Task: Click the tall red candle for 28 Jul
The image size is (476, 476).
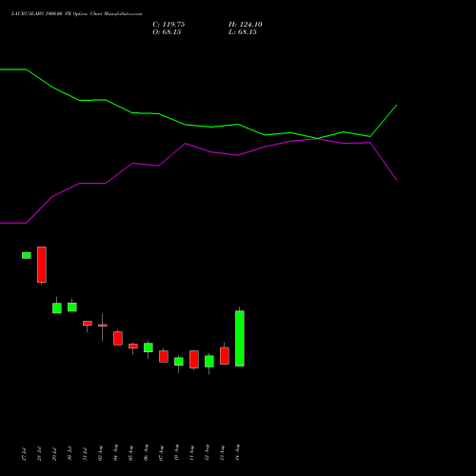Action: tap(42, 265)
